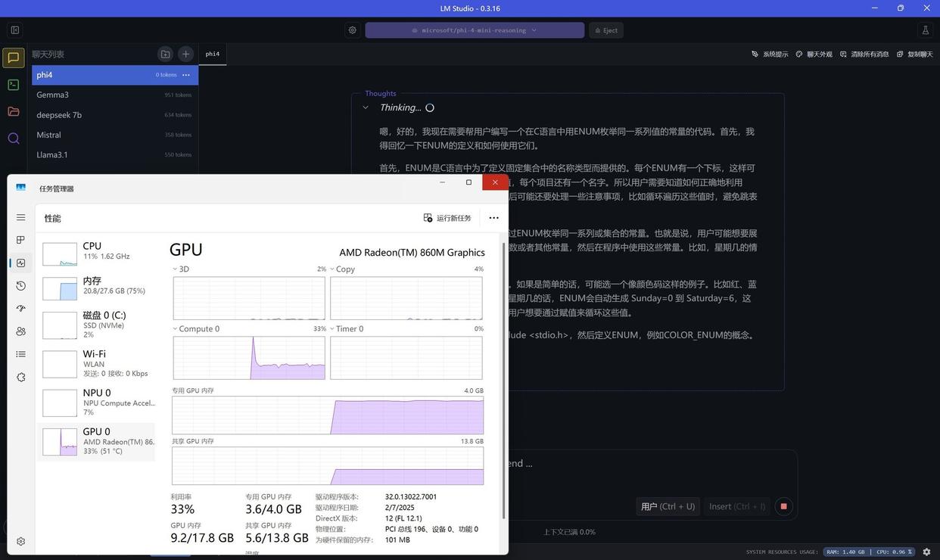Select GPU 0 in performance list
This screenshot has width=940, height=560.
click(x=96, y=441)
